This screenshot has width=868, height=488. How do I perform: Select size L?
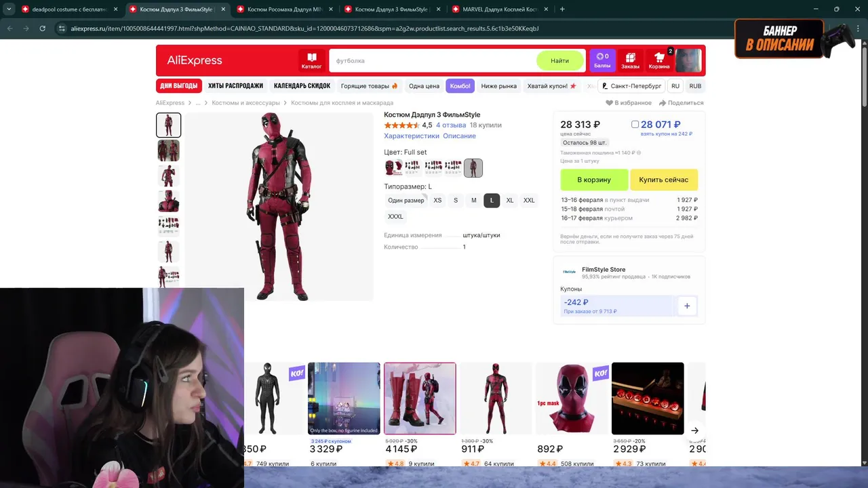click(x=492, y=201)
